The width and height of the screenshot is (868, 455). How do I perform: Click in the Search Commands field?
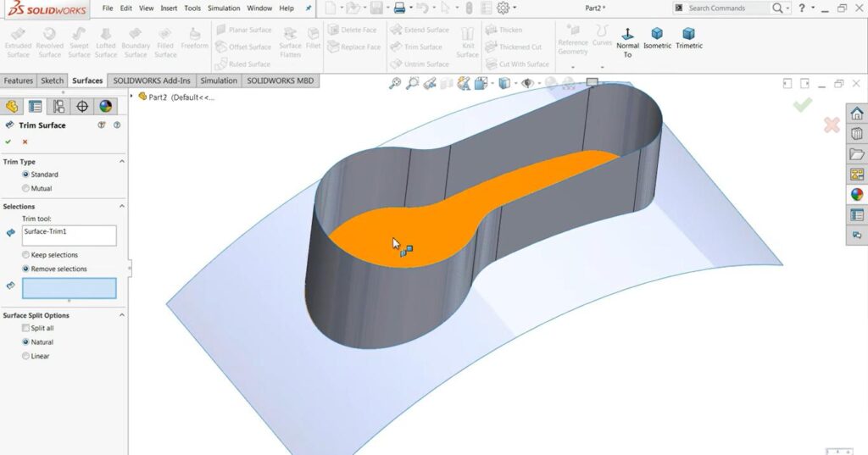[721, 8]
